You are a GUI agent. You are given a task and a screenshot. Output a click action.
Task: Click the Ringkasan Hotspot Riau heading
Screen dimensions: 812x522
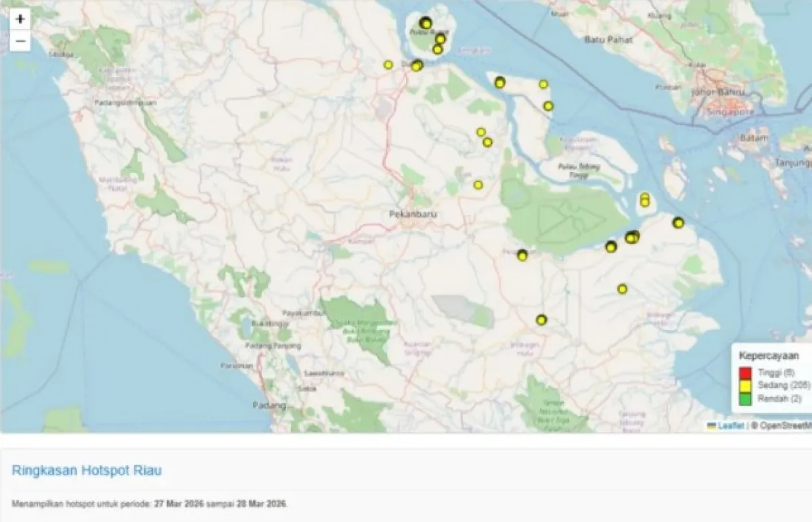(87, 471)
